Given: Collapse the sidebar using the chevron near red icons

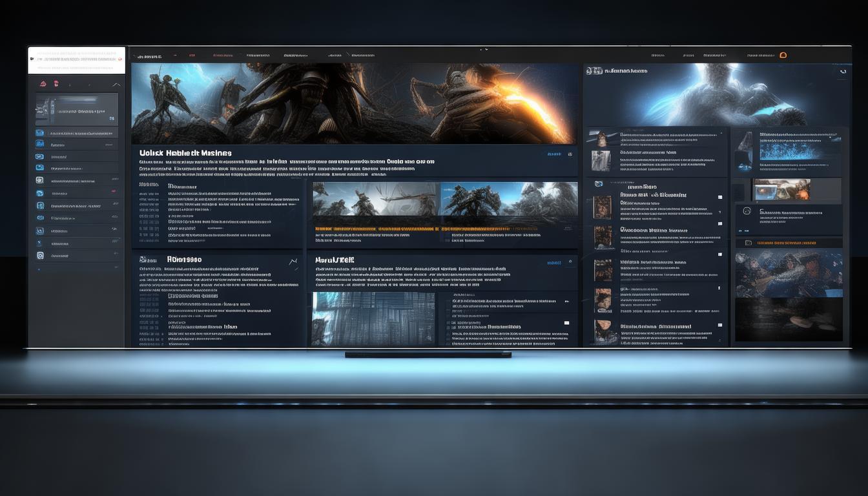Looking at the screenshot, I should click(x=116, y=85).
